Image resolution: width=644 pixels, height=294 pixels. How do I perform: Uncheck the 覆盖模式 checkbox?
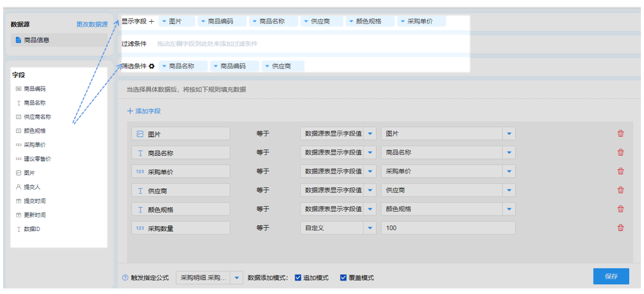click(x=344, y=278)
